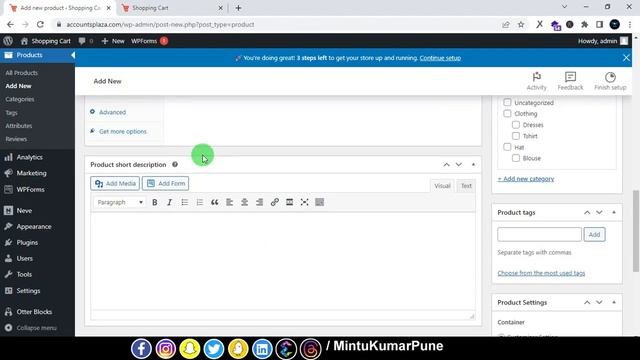Check the Clothing category
The width and height of the screenshot is (640, 360).
pos(507,113)
